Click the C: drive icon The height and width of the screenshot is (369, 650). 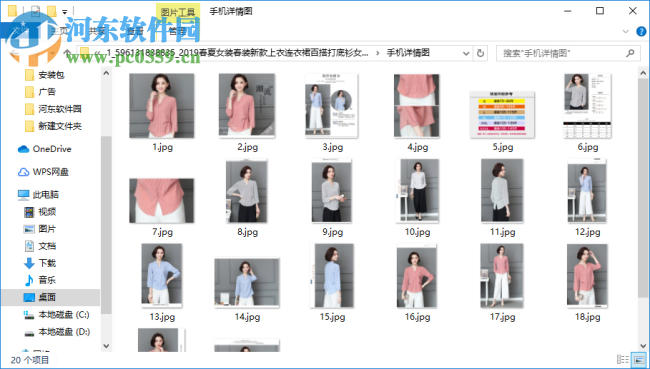[29, 315]
